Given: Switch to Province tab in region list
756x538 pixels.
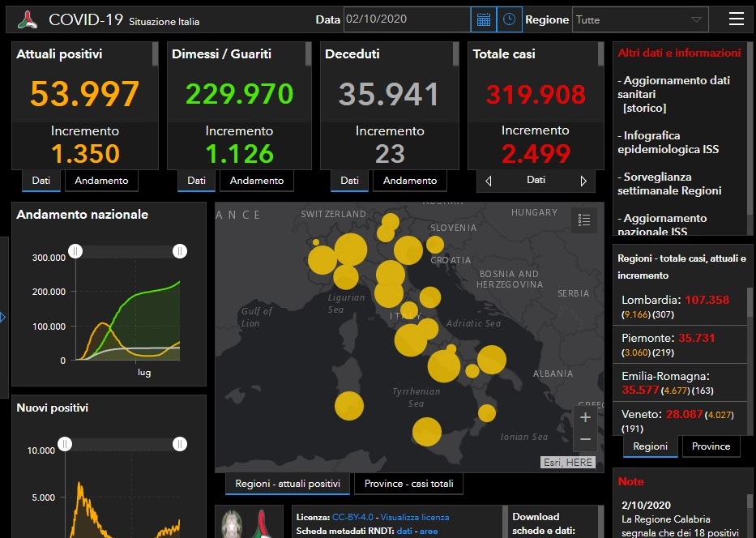Looking at the screenshot, I should click(x=711, y=446).
